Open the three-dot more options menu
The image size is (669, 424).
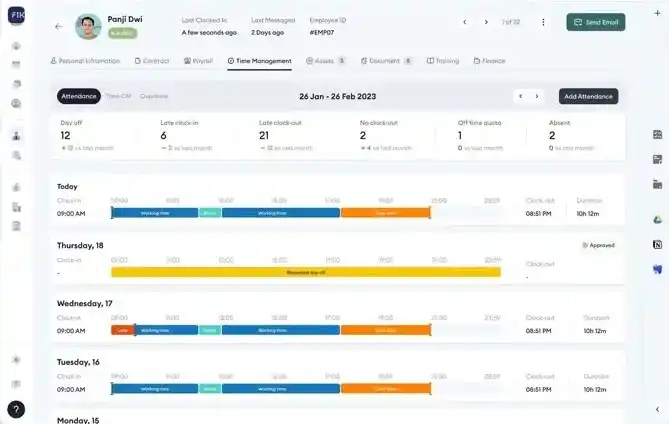(x=543, y=22)
